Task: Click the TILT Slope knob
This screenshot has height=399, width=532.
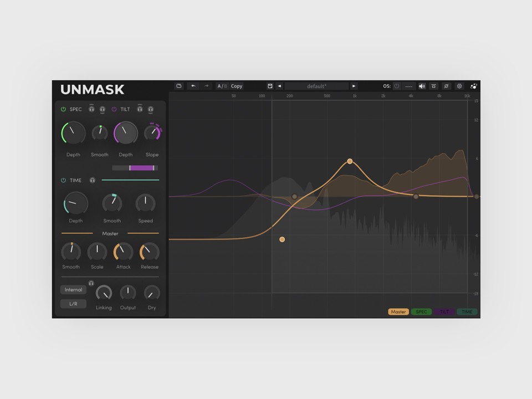Action: click(x=152, y=133)
